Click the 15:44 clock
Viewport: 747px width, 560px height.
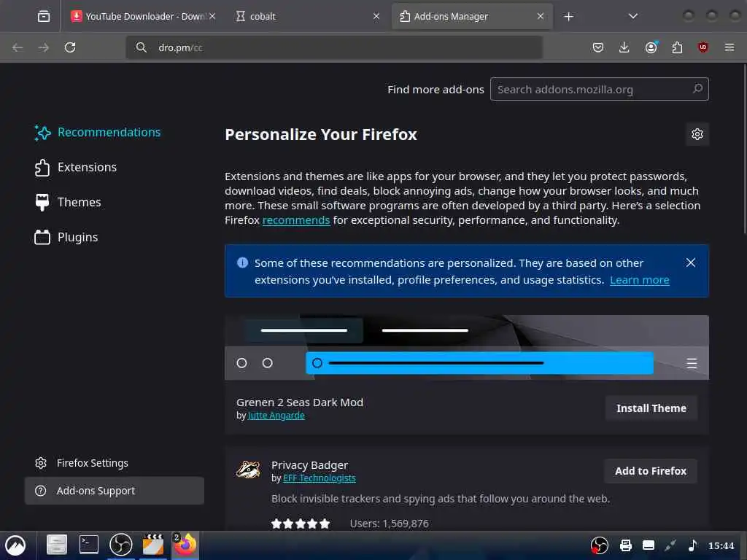pos(721,545)
